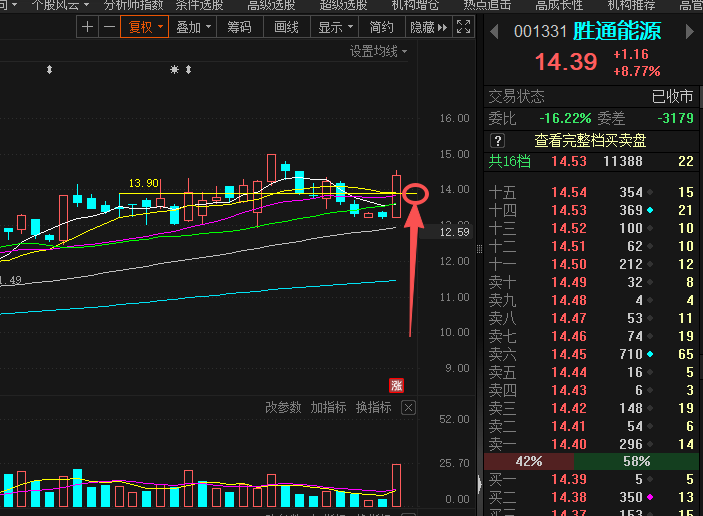Open 热点追击 menu item
703x516 pixels.
[x=488, y=5]
